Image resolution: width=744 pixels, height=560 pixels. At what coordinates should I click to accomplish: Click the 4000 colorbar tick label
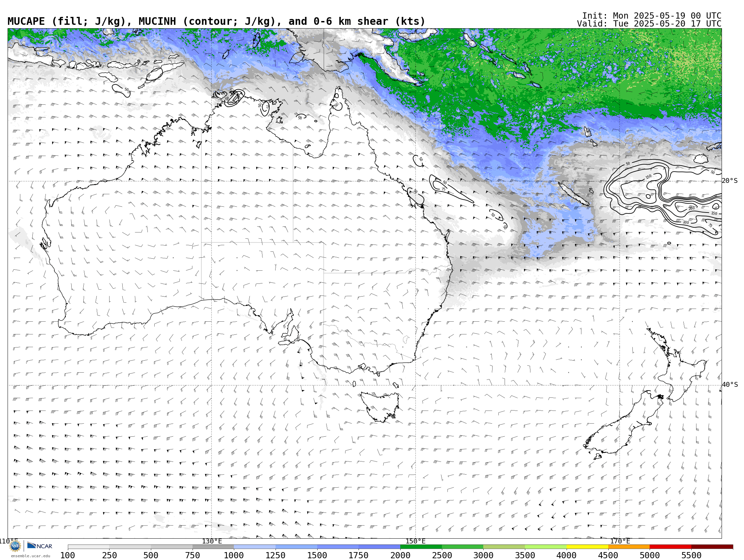pos(567,556)
